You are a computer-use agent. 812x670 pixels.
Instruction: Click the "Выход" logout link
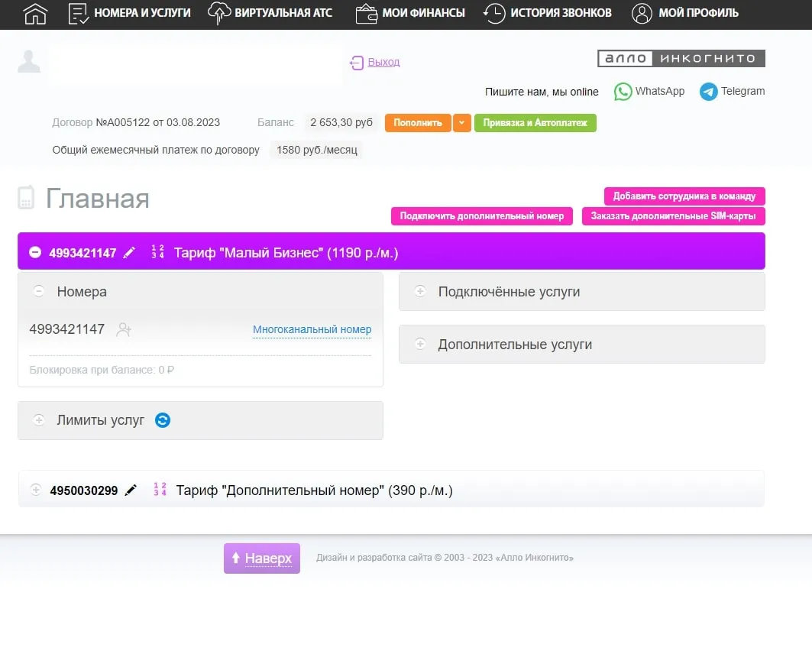(x=383, y=62)
